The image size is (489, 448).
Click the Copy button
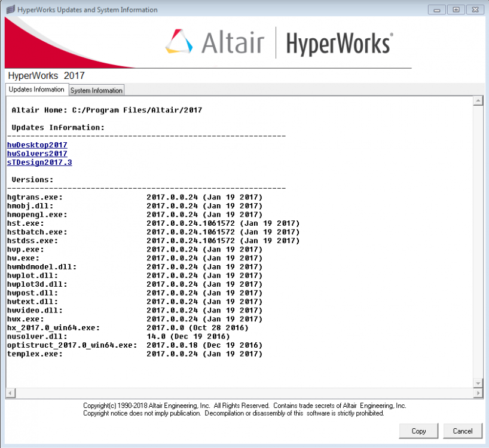click(x=418, y=431)
